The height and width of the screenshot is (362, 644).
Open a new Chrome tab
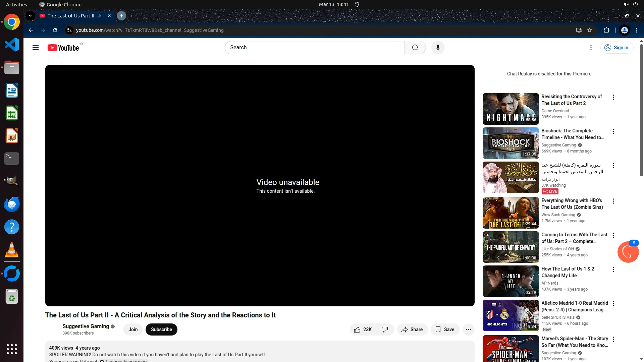pos(121,16)
